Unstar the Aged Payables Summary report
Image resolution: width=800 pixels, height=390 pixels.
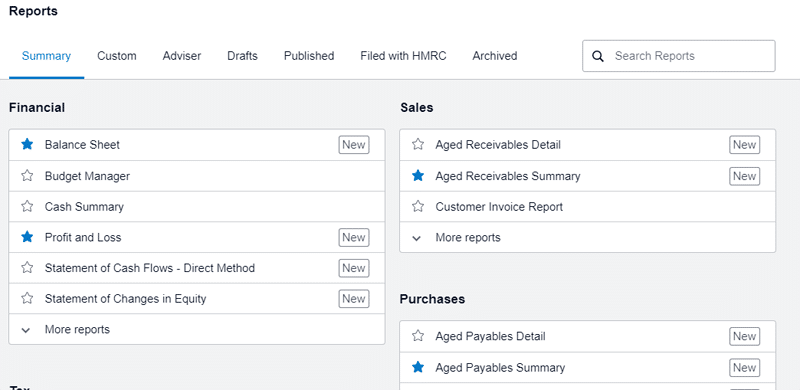coord(418,368)
